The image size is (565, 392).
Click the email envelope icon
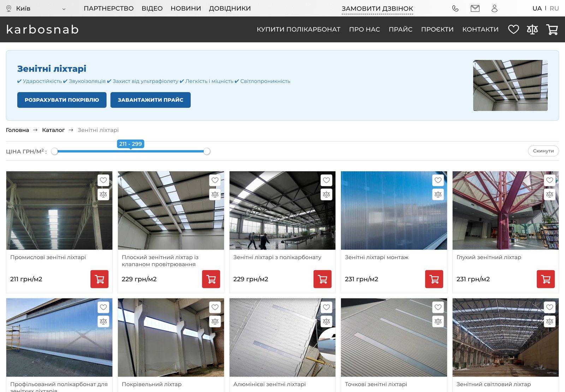[475, 8]
